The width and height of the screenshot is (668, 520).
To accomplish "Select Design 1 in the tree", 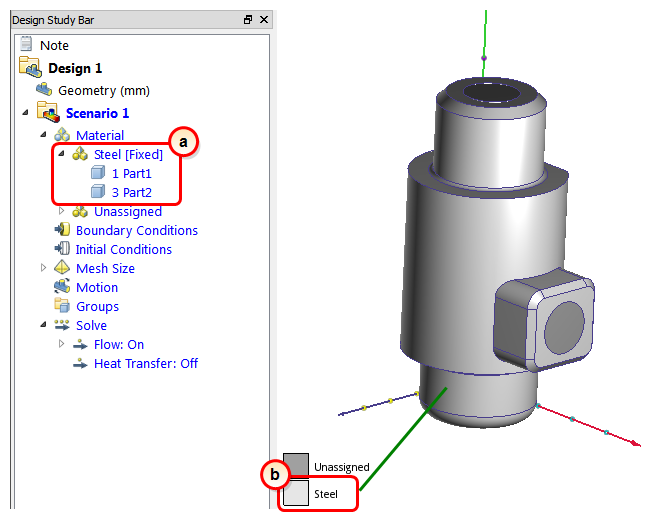I will coord(75,68).
